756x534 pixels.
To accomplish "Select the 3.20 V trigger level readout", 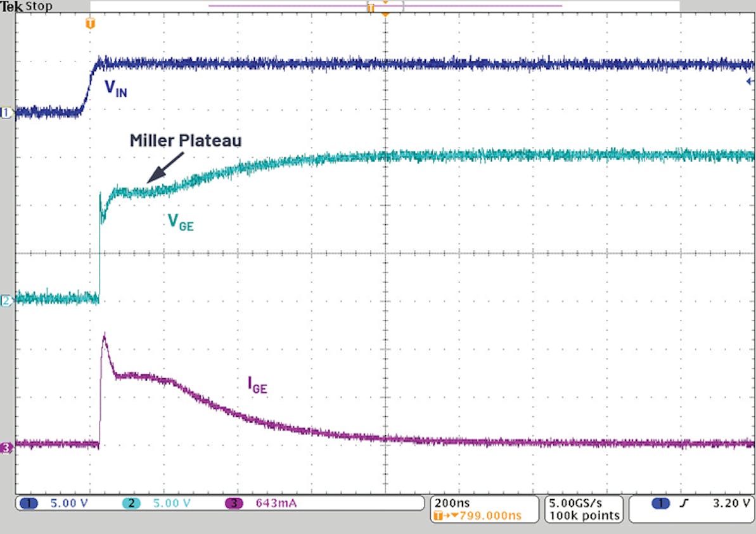I will coord(732,501).
